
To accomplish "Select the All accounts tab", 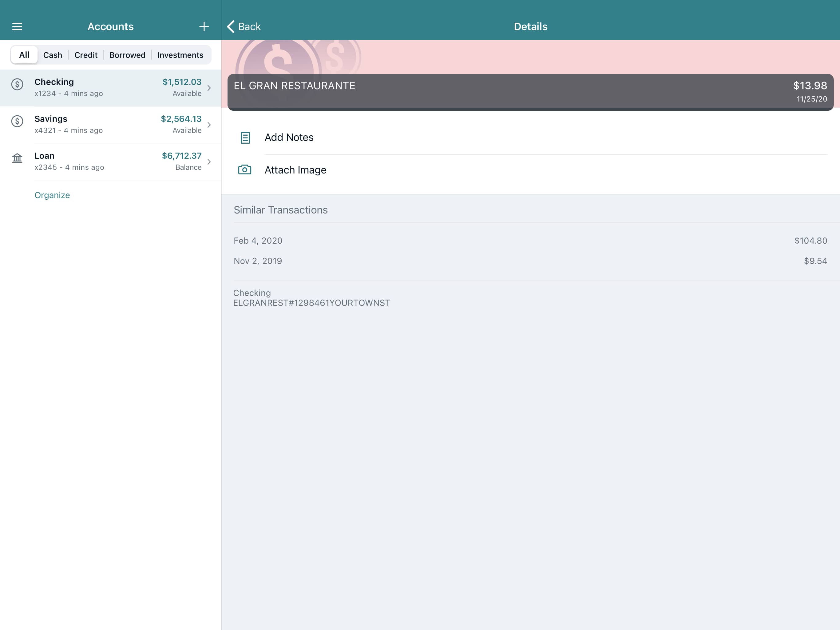I will point(24,55).
